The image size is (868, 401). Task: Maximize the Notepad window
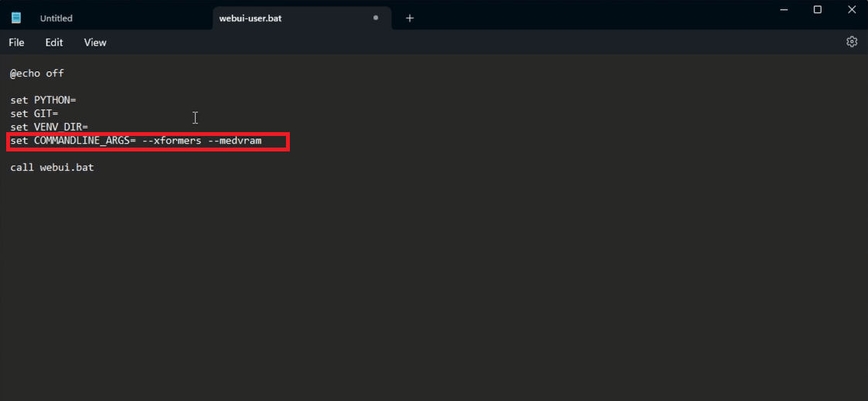coord(817,9)
